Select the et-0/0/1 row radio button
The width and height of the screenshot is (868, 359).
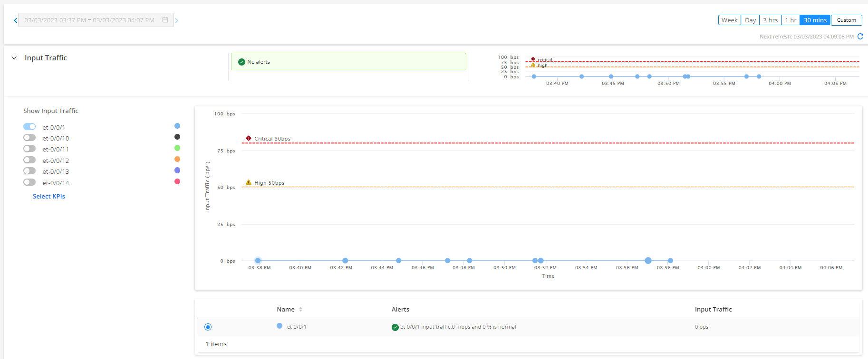click(x=208, y=327)
